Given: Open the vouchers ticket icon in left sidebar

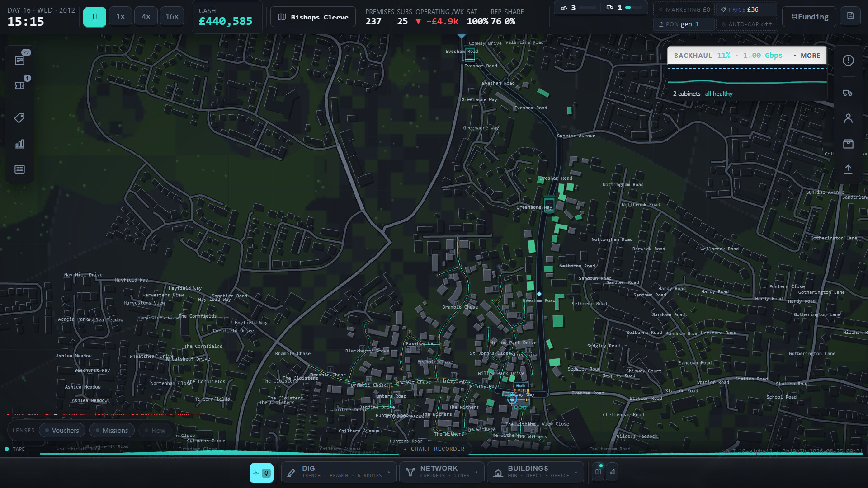Looking at the screenshot, I should [x=19, y=85].
